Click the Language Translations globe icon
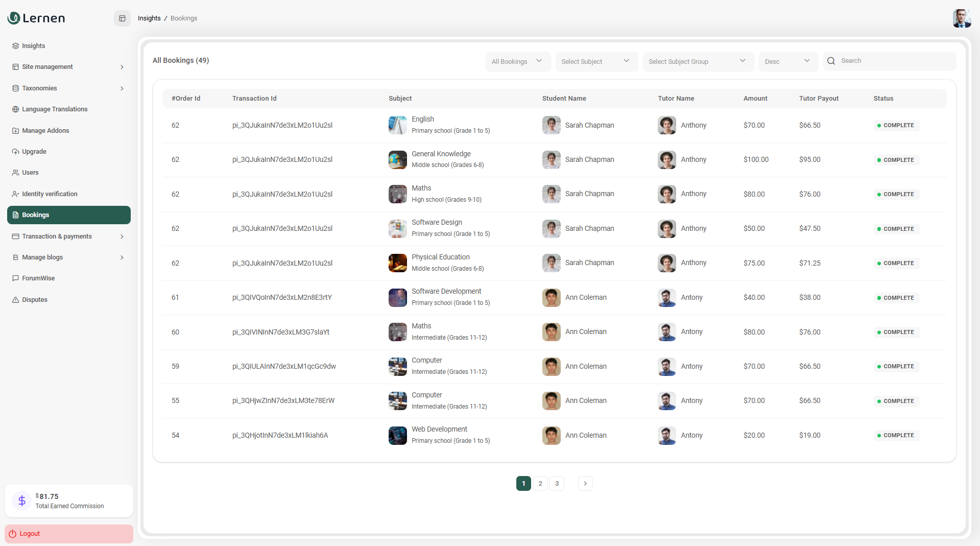 [15, 109]
